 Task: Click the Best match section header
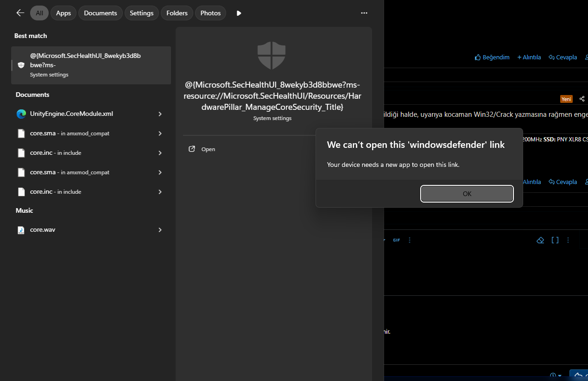pyautogui.click(x=31, y=36)
